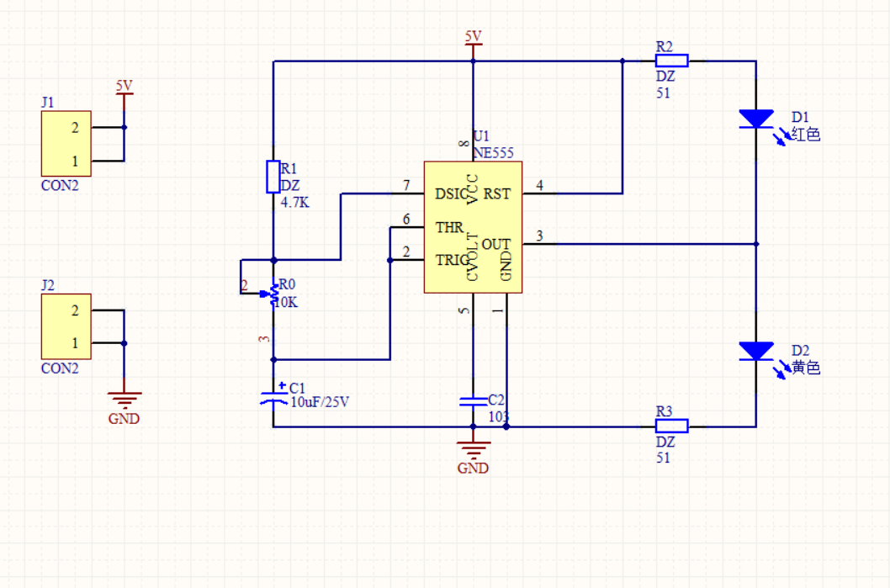Click the R2 resistor symbol
The image size is (890, 588).
pos(672,61)
